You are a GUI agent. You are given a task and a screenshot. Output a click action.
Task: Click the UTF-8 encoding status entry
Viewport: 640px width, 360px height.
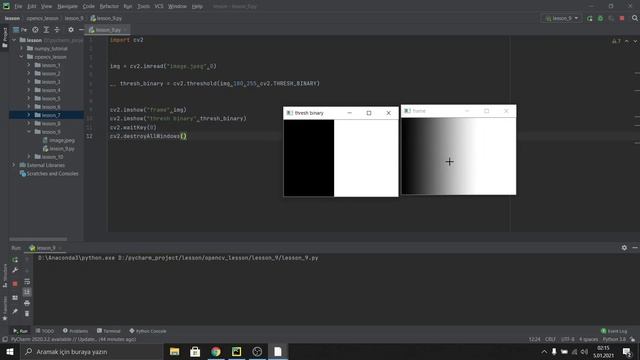(567, 339)
